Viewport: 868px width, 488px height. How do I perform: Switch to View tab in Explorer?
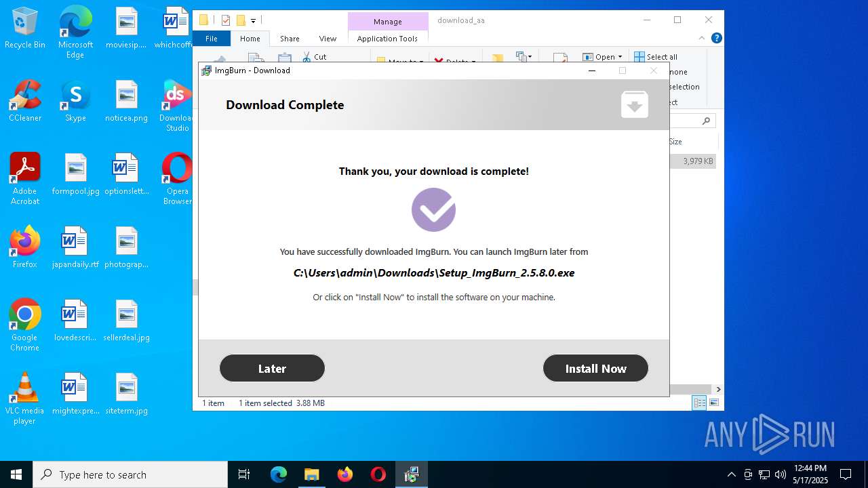pyautogui.click(x=328, y=39)
